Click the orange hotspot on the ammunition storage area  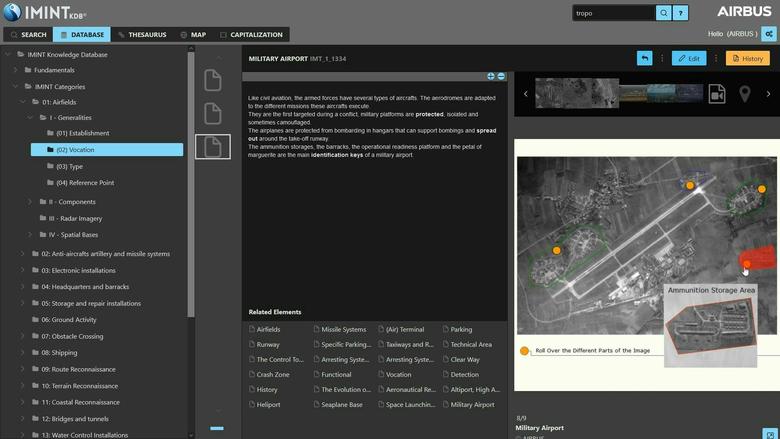[x=747, y=264]
